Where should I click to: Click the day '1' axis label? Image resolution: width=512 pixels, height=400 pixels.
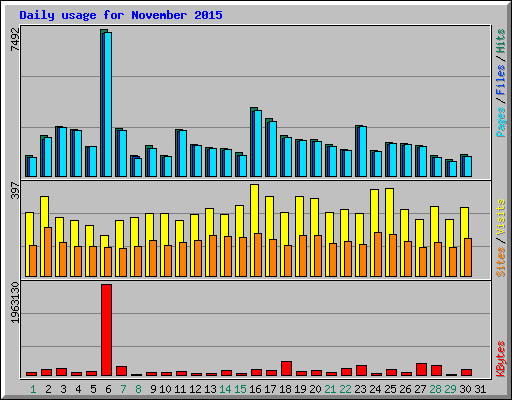pos(33,389)
